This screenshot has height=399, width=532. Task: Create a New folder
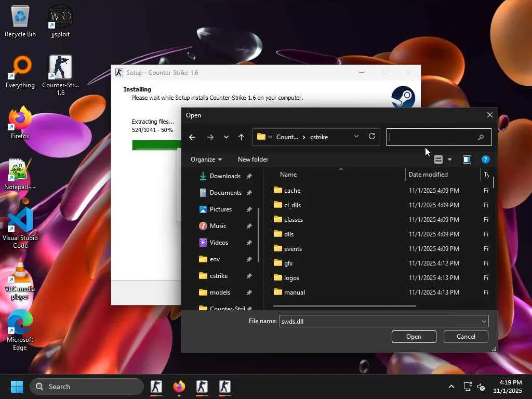point(253,159)
